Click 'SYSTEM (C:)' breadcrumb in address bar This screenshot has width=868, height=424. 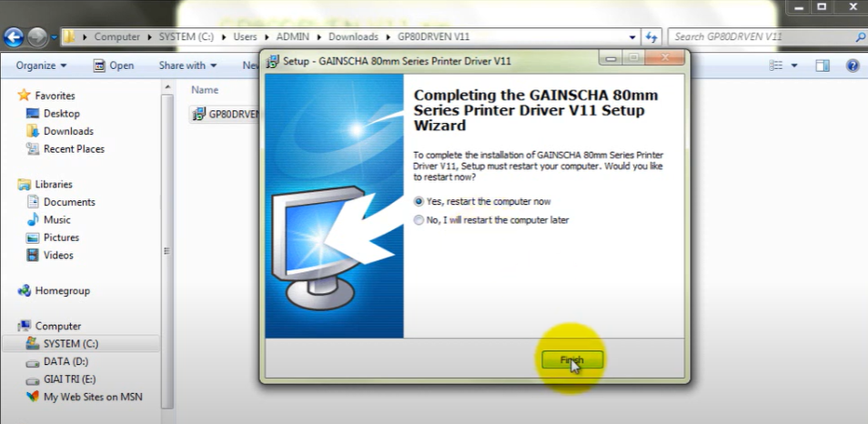pyautogui.click(x=186, y=37)
